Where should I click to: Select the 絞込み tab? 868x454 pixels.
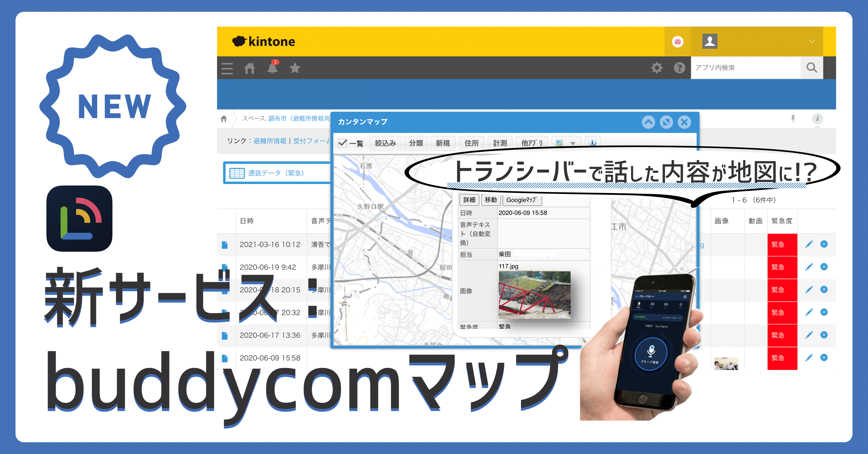pyautogui.click(x=385, y=143)
